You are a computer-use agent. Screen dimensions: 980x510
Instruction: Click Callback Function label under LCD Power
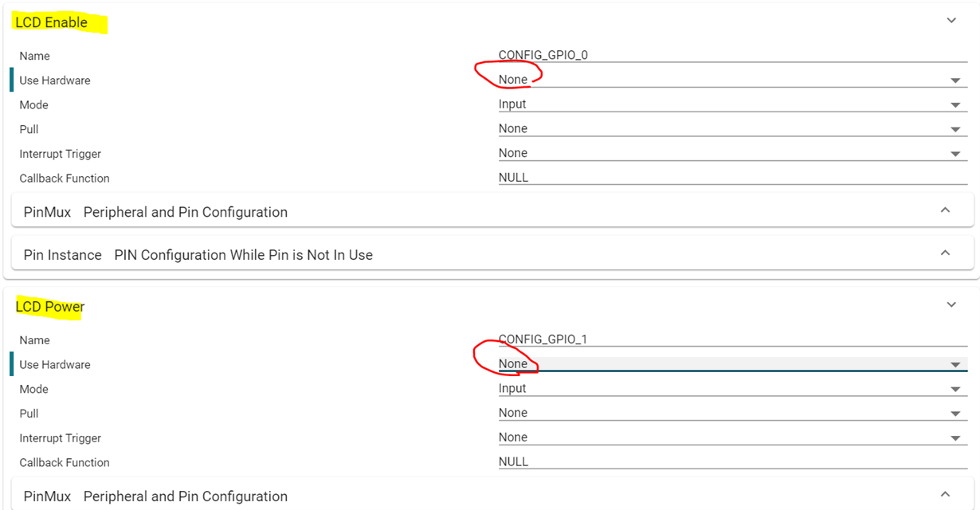65,463
